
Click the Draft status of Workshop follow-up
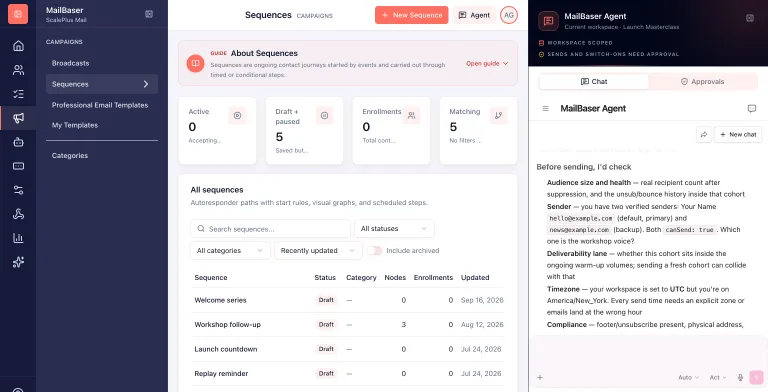[326, 324]
